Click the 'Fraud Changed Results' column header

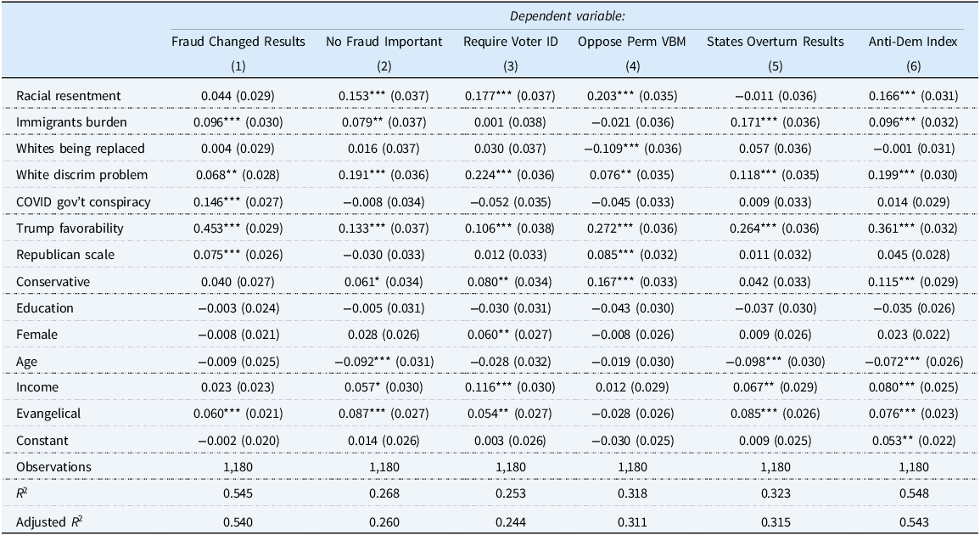pos(238,42)
